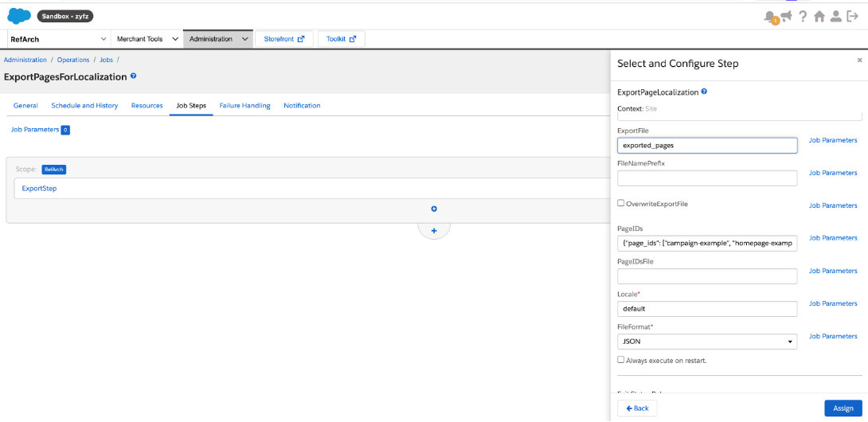The image size is (868, 422).
Task: Click Job Parameters link beside Locale
Action: pos(833,303)
